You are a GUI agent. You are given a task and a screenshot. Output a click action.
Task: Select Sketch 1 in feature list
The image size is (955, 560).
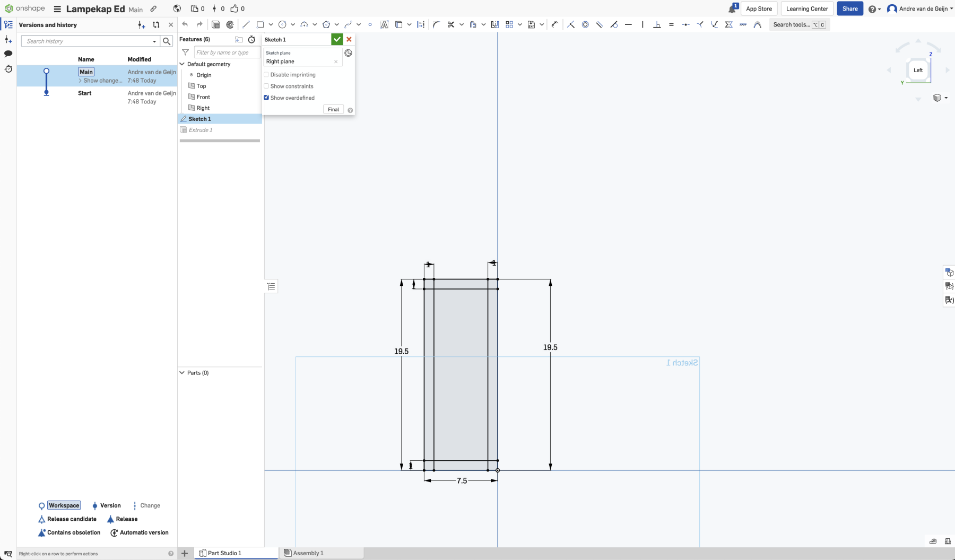tap(220, 119)
